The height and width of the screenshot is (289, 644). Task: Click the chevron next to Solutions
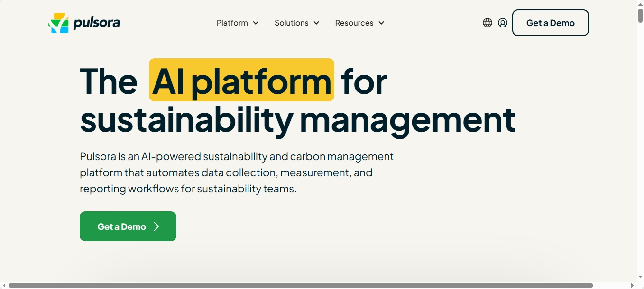tap(316, 23)
